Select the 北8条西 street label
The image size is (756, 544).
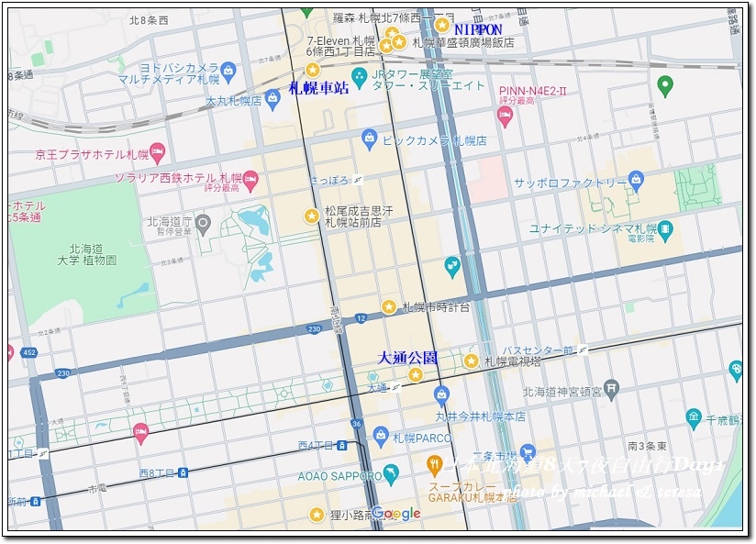click(x=149, y=20)
